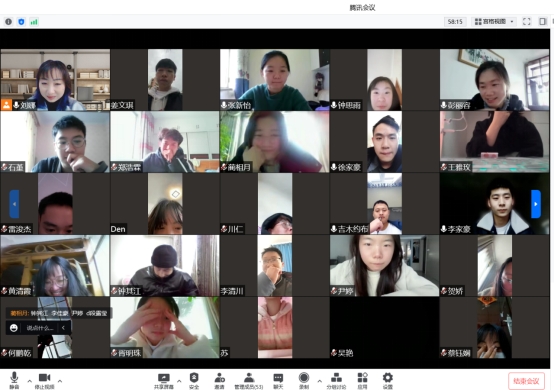Open the Settings (设置) gear
The image size is (554, 390).
(388, 380)
